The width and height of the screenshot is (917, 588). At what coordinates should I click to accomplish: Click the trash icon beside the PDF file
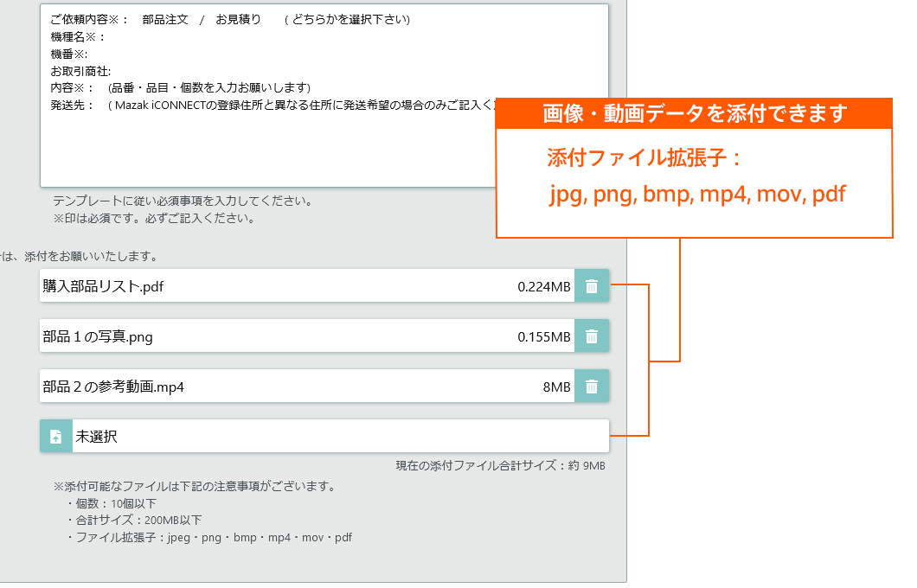point(592,285)
